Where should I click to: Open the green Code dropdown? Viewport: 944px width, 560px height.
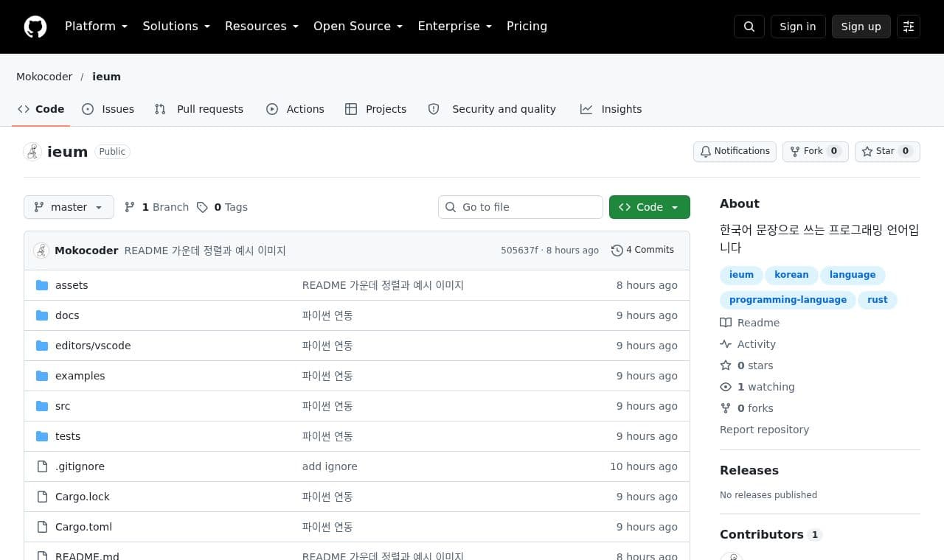[x=650, y=207]
